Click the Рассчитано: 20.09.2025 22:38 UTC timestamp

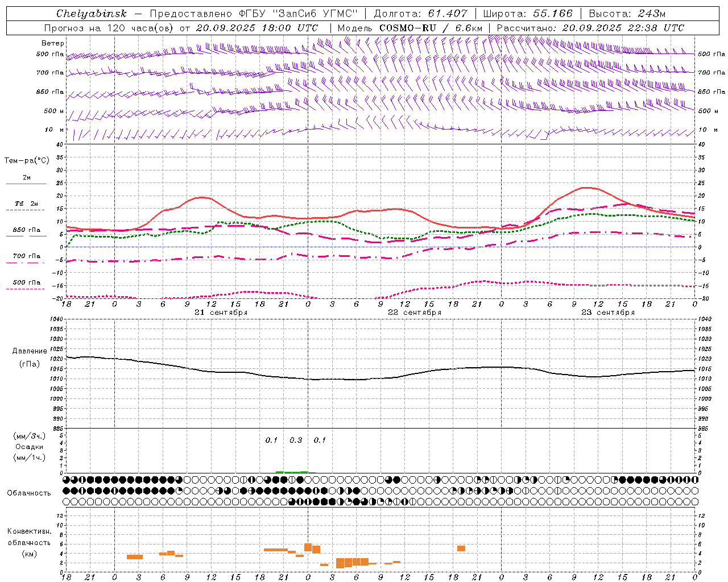[590, 28]
